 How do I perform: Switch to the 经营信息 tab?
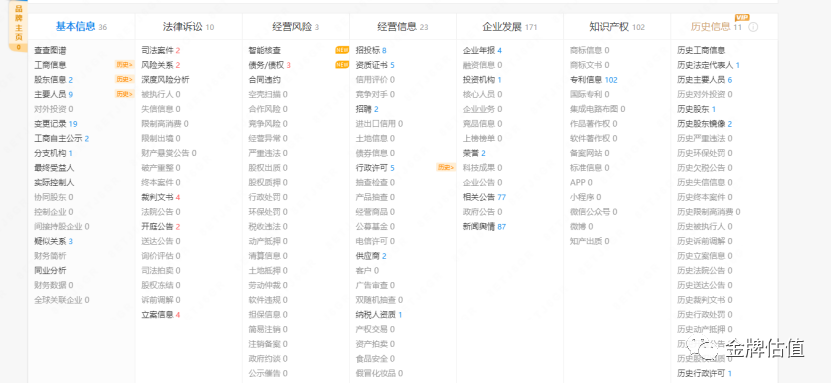[403, 26]
